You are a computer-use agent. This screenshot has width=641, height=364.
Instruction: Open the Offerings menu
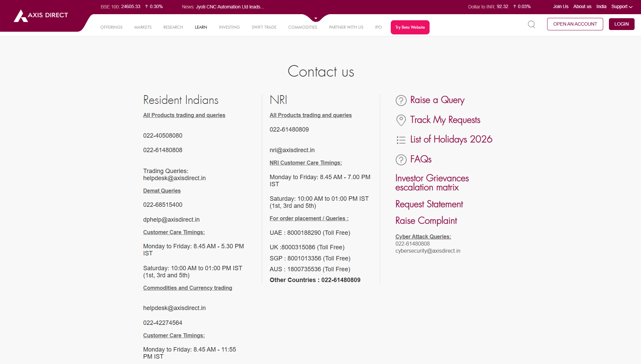(x=111, y=27)
